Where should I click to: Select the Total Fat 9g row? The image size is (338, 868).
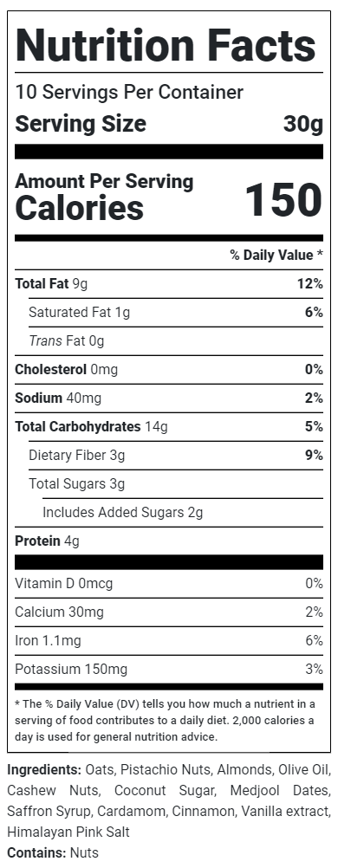[x=169, y=284]
